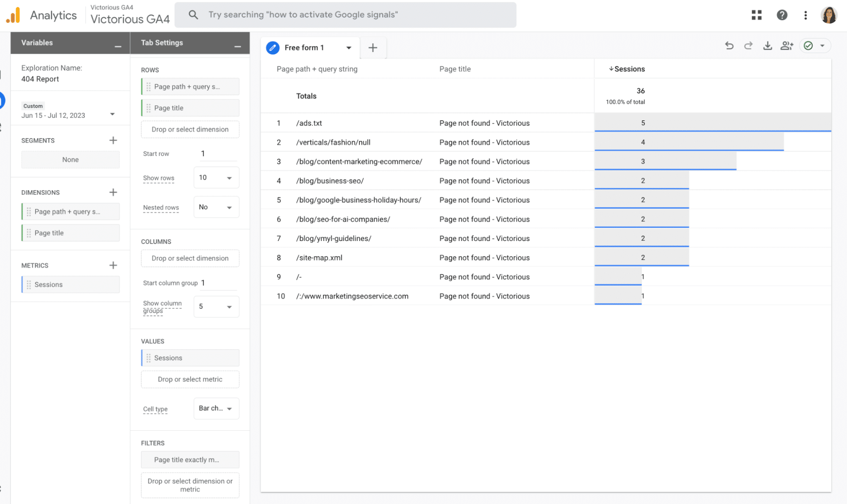Expand the data quality dropdown arrow
This screenshot has width=847, height=504.
tap(822, 46)
